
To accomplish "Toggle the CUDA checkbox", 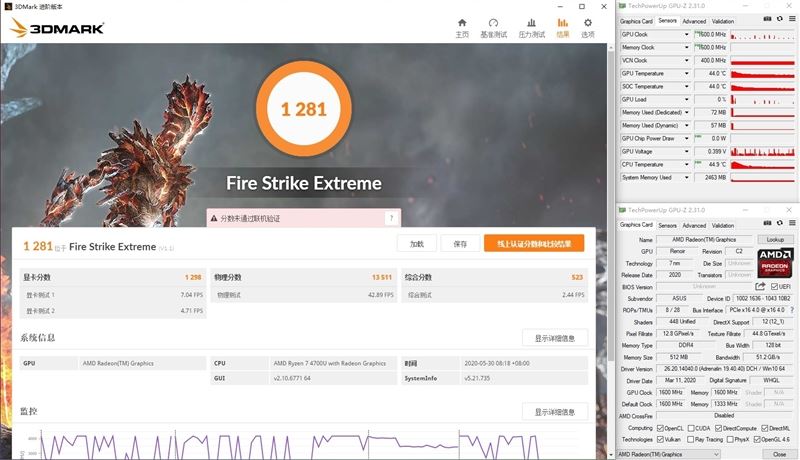I will (691, 428).
